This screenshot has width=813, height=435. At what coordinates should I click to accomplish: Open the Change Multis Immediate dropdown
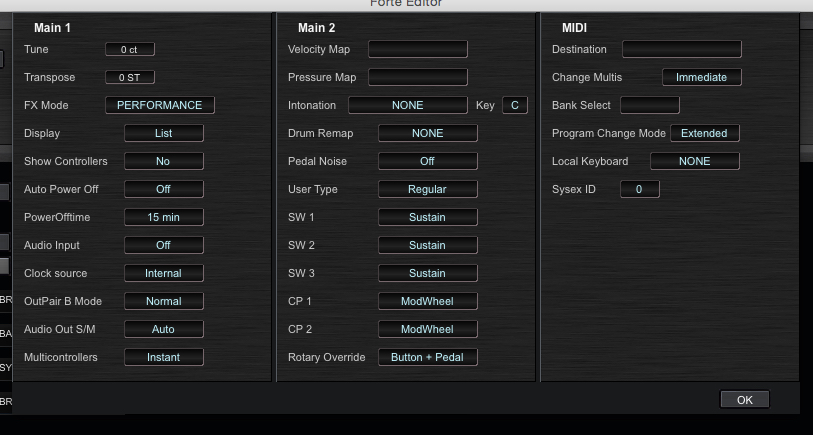(x=702, y=77)
